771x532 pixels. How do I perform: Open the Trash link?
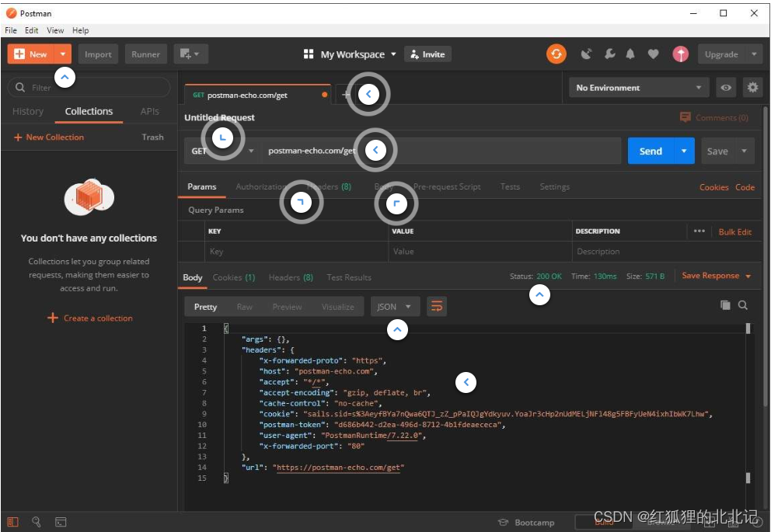(x=152, y=137)
